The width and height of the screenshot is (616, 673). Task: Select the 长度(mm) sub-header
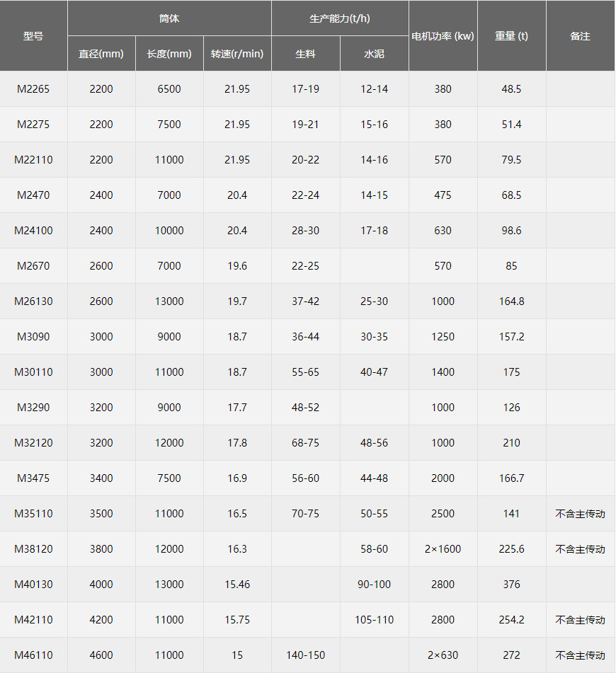(x=169, y=54)
